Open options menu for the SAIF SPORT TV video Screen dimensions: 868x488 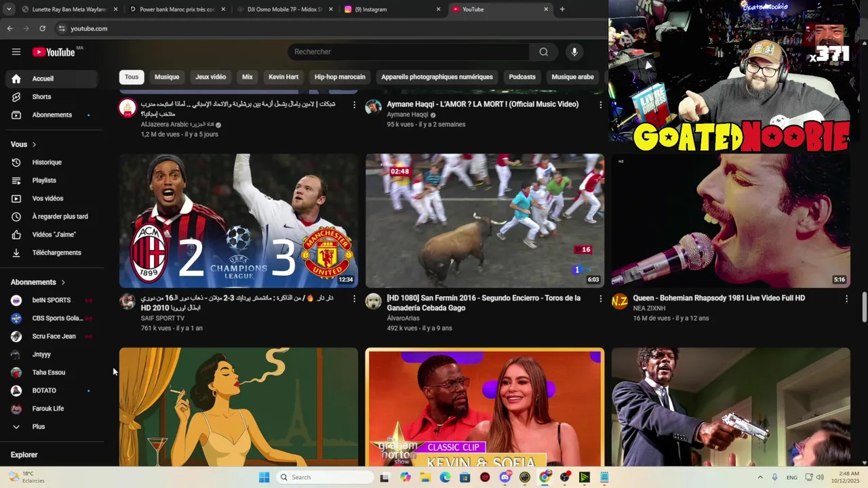pyautogui.click(x=354, y=298)
